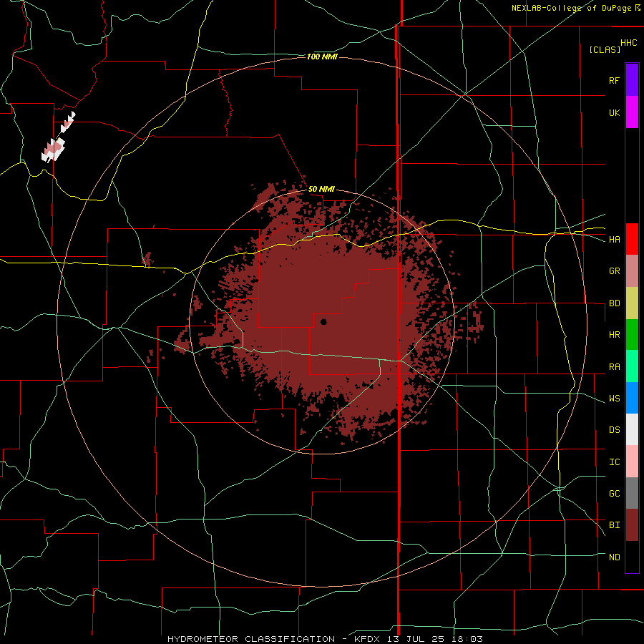Click the bright red HA legend swatch

[x=632, y=239]
